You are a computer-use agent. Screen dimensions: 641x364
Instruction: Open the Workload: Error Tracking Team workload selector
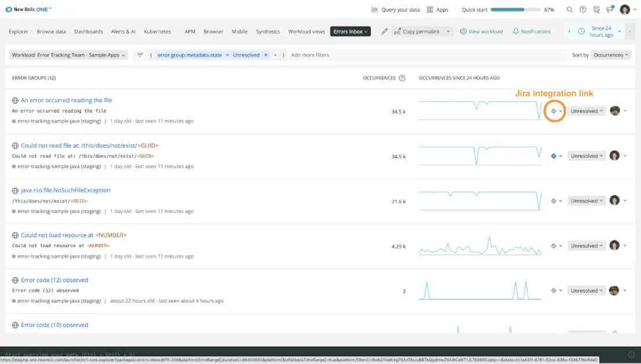[x=67, y=54]
